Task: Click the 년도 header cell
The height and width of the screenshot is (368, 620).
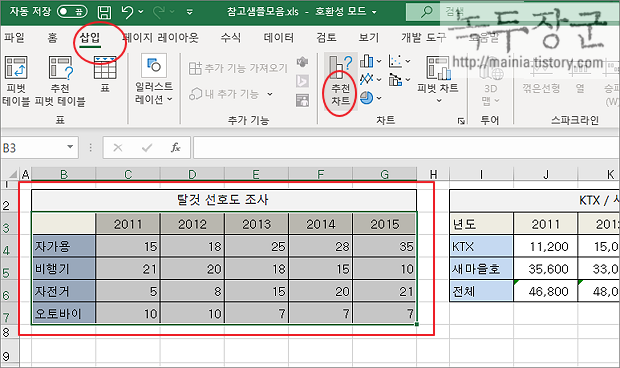Action: click(482, 224)
